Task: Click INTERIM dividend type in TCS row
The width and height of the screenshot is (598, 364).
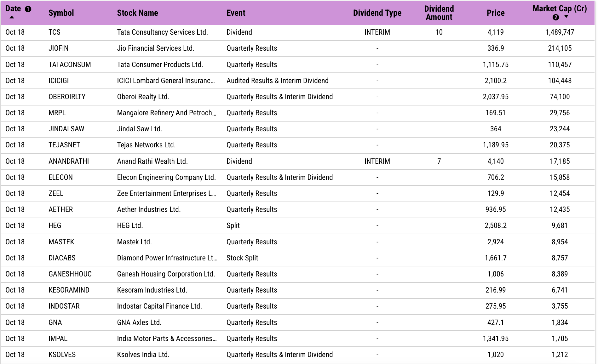Action: (377, 32)
